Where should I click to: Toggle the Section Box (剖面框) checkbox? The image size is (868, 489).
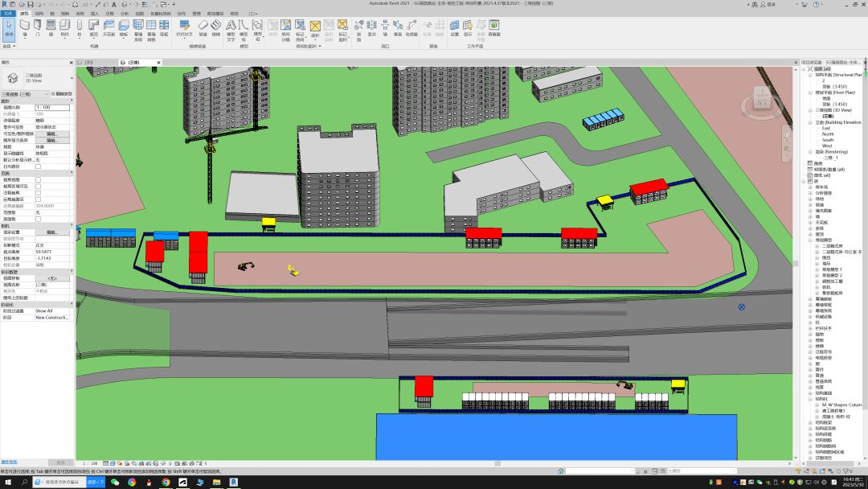coord(38,219)
